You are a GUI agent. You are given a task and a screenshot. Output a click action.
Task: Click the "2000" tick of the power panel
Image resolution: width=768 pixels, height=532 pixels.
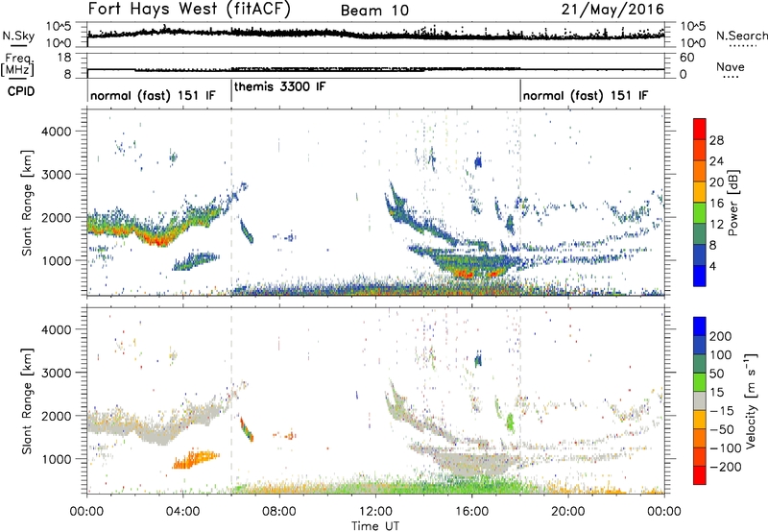[x=56, y=217]
